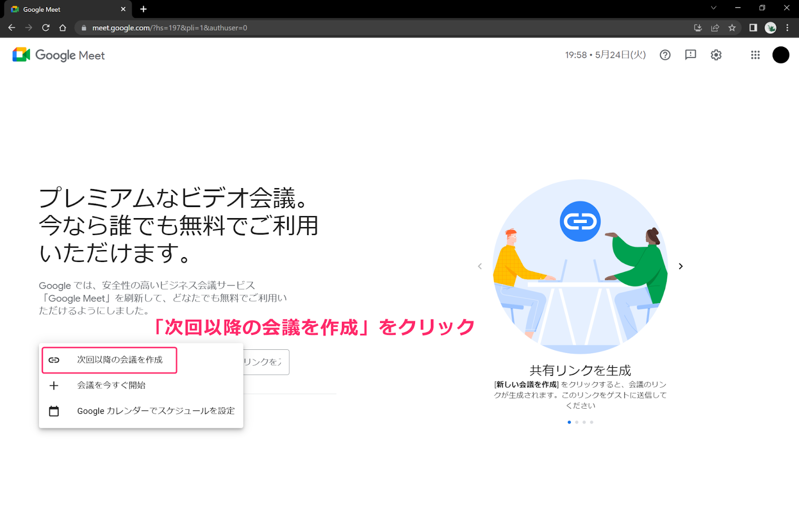Screen dimensions: 799x532
Task: Select the second carousel dot indicator
Action: click(x=577, y=422)
